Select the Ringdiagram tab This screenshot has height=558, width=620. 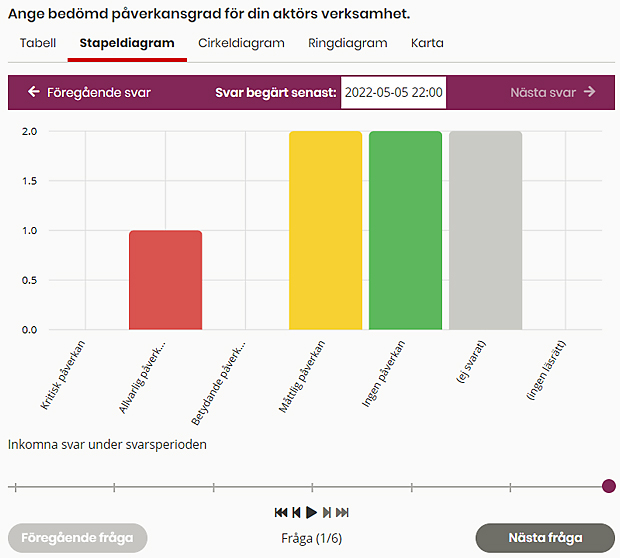348,44
